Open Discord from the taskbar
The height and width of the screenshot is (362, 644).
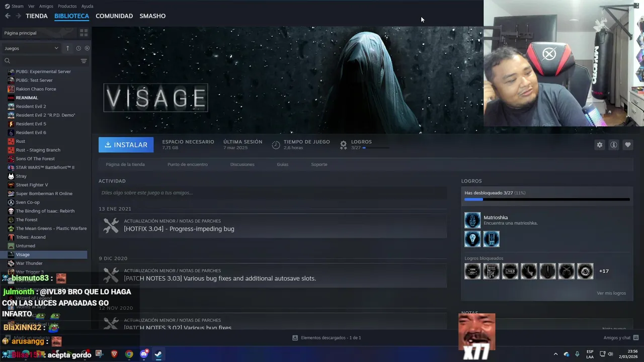point(143,354)
